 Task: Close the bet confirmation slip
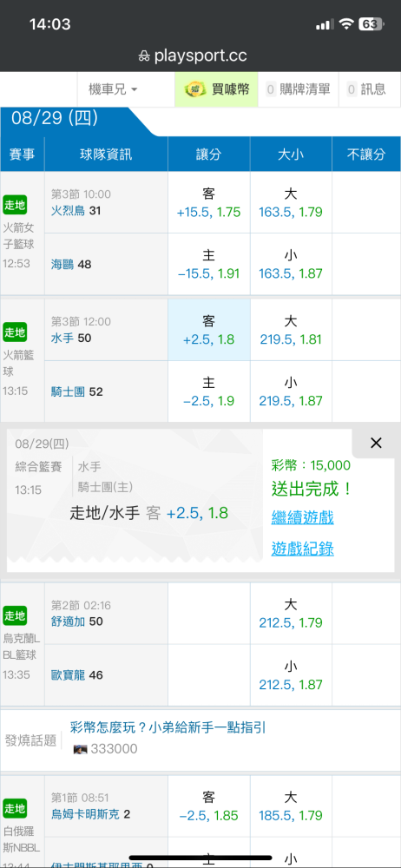(x=376, y=443)
